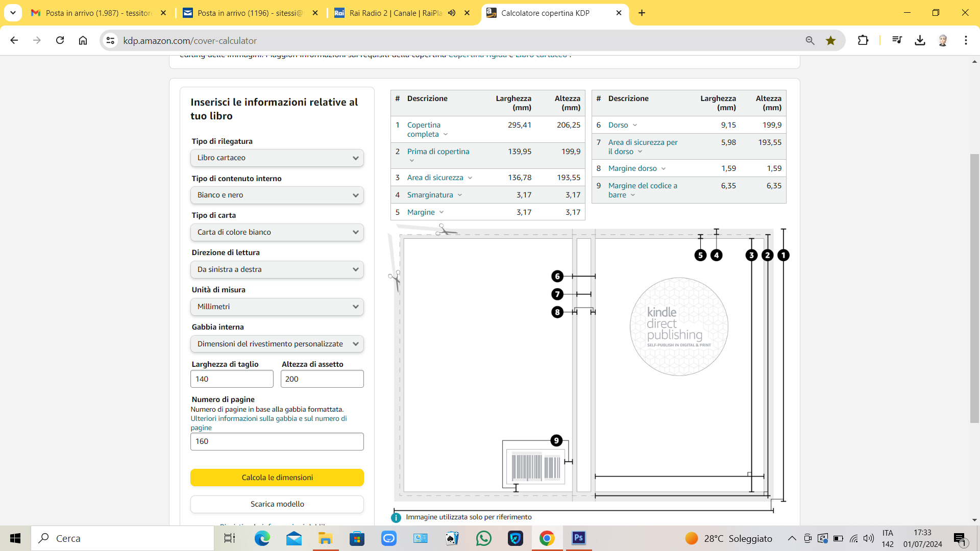The width and height of the screenshot is (980, 551).
Task: Click the address bar URL
Action: pyautogui.click(x=190, y=40)
